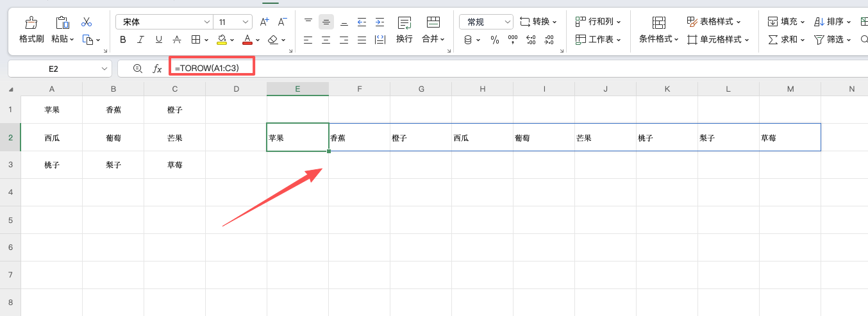Click the Cut scissors icon
The width and height of the screenshot is (868, 316).
coord(87,22)
